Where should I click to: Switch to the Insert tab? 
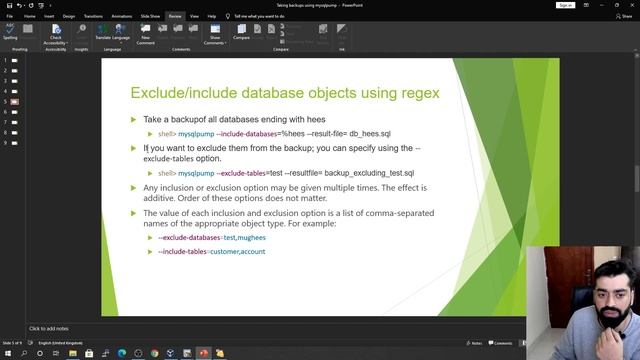click(49, 16)
